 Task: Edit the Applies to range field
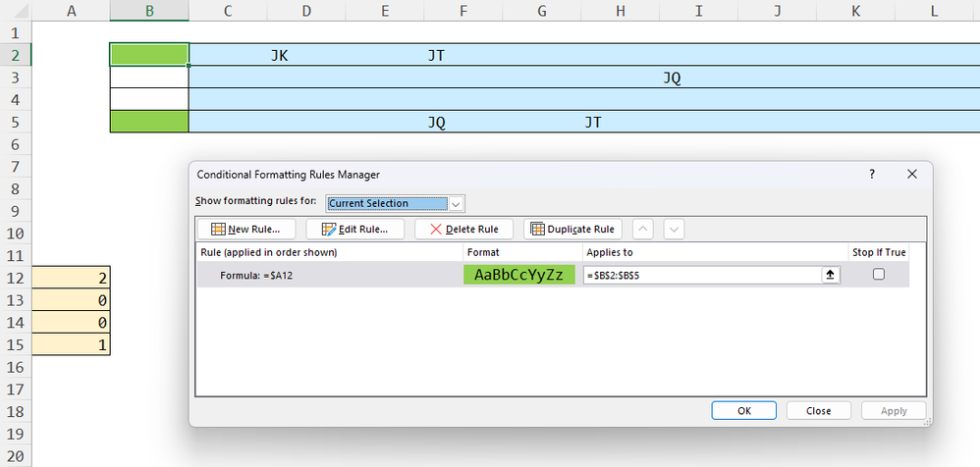pyautogui.click(x=702, y=275)
